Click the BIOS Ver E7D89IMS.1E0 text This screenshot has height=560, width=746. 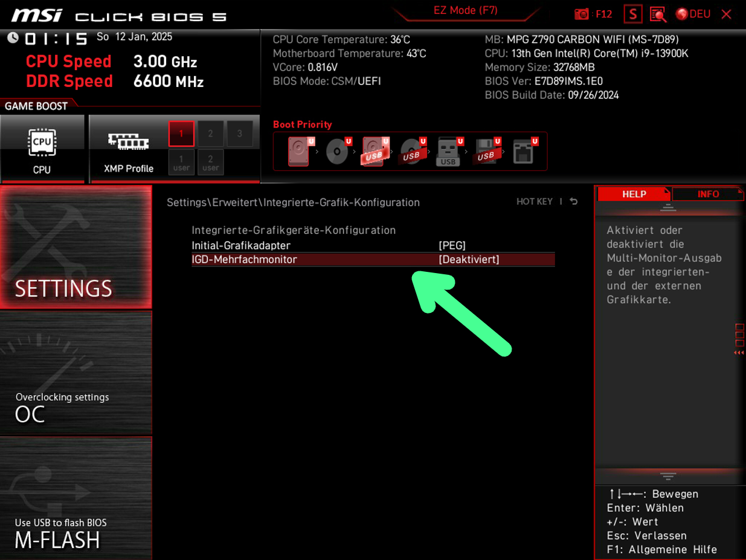tap(544, 81)
